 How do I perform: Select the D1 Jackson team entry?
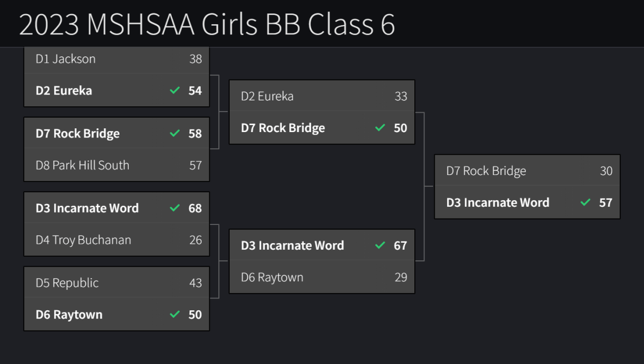click(x=65, y=59)
